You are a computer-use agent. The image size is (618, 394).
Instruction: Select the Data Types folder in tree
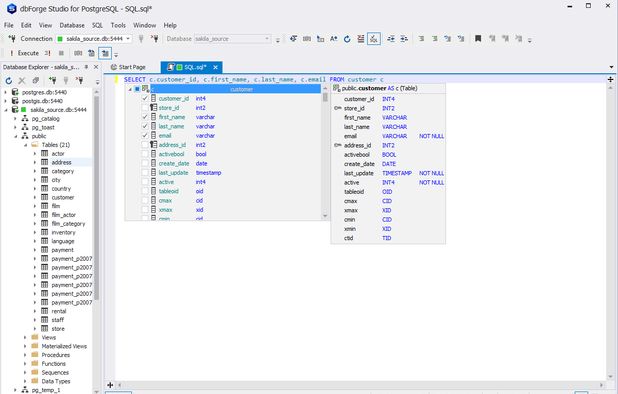56,381
